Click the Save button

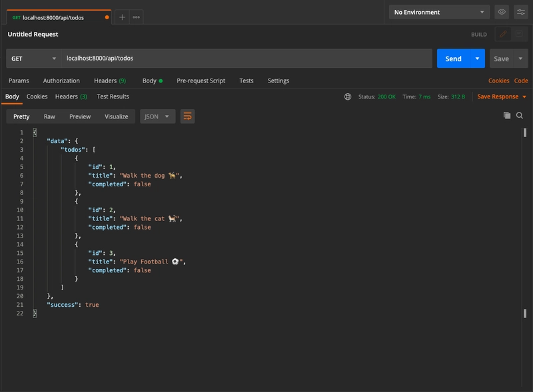click(502, 59)
